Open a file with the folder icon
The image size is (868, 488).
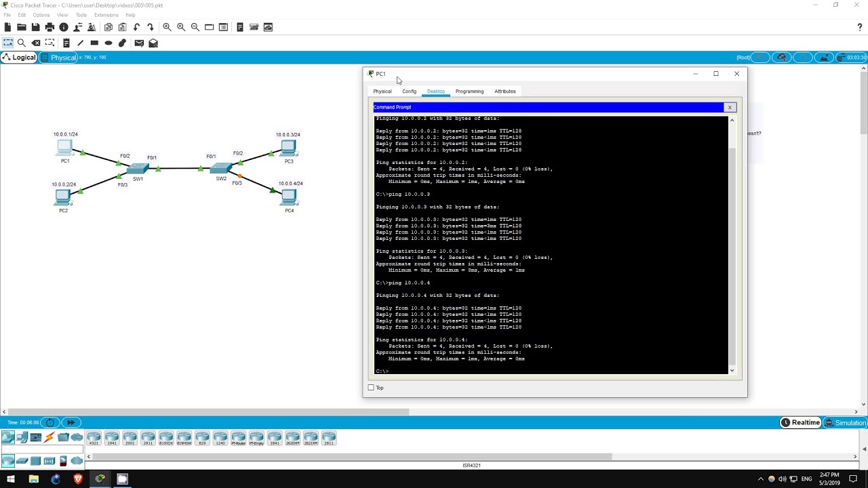(21, 27)
